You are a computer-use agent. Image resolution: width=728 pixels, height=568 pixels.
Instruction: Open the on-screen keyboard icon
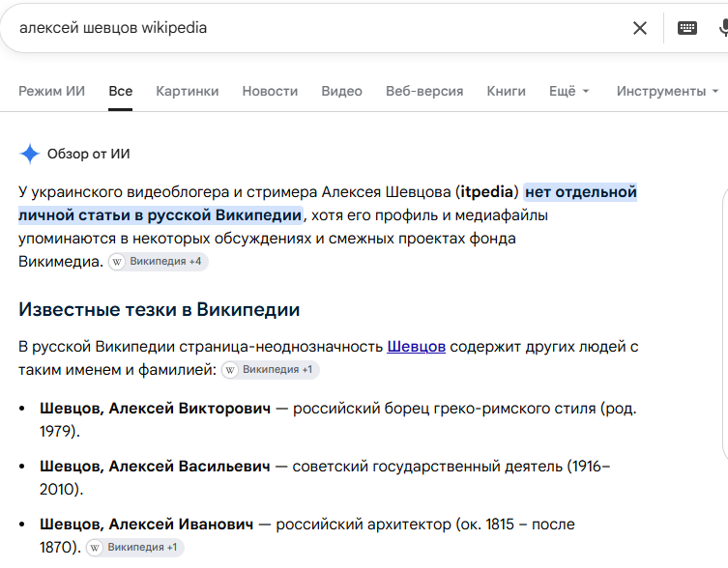tap(686, 28)
